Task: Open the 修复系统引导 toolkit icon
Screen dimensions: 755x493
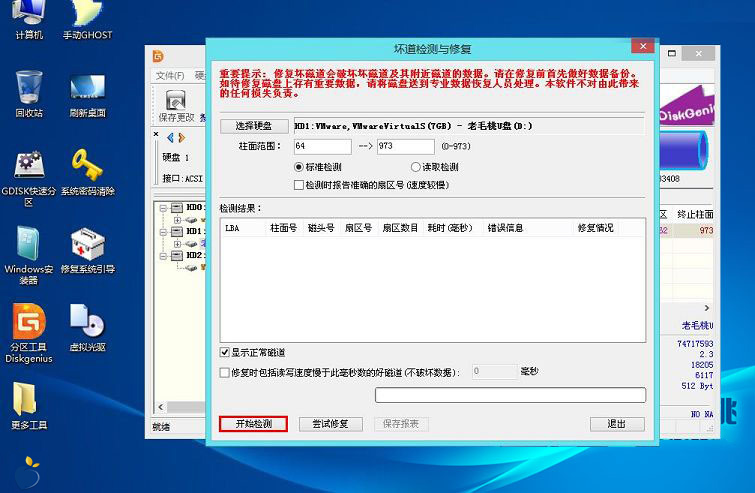Action: pos(87,250)
